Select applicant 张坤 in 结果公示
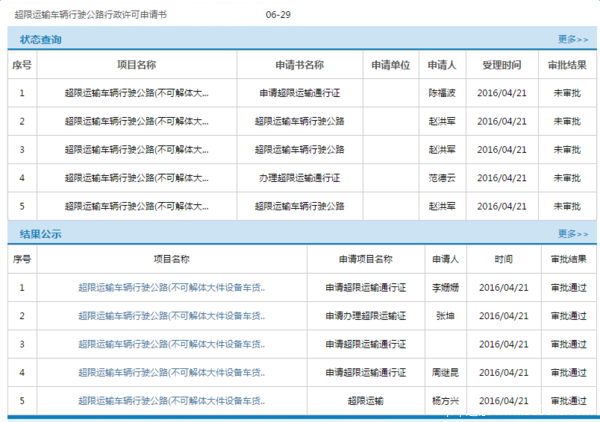Viewport: 600px width, 422px height. (x=444, y=316)
